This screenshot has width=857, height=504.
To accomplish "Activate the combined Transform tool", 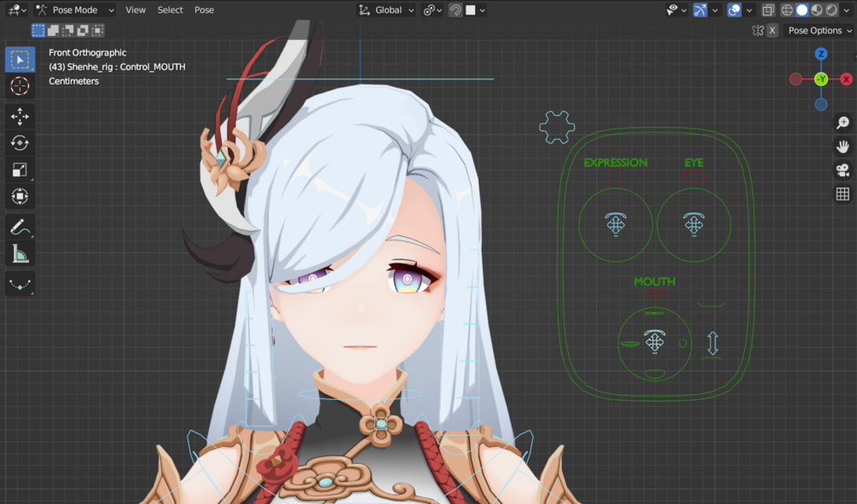I will point(20,196).
